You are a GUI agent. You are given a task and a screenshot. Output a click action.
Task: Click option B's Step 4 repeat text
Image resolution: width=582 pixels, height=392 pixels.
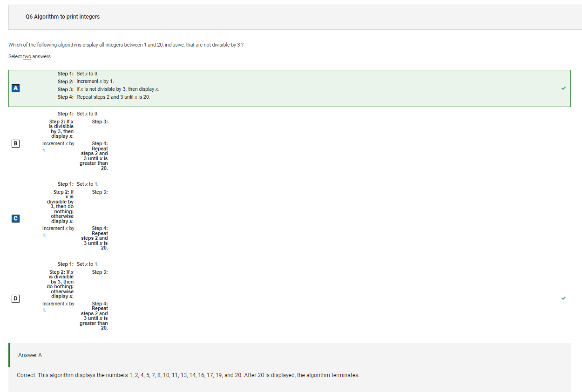click(x=94, y=156)
